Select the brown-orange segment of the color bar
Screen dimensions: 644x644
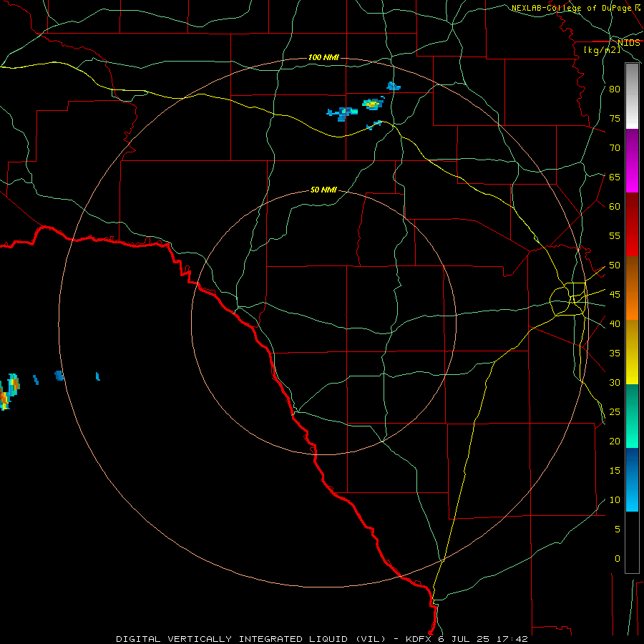pyautogui.click(x=632, y=288)
